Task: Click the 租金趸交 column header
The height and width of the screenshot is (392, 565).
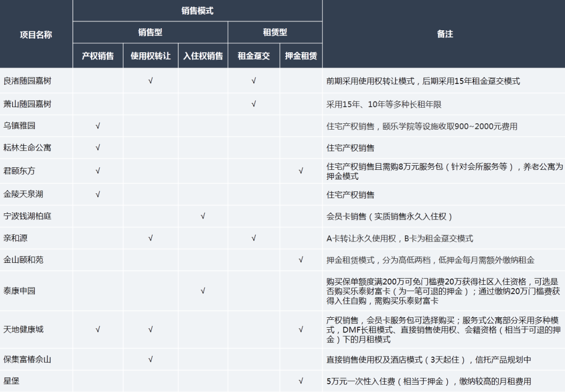Action: (254, 56)
